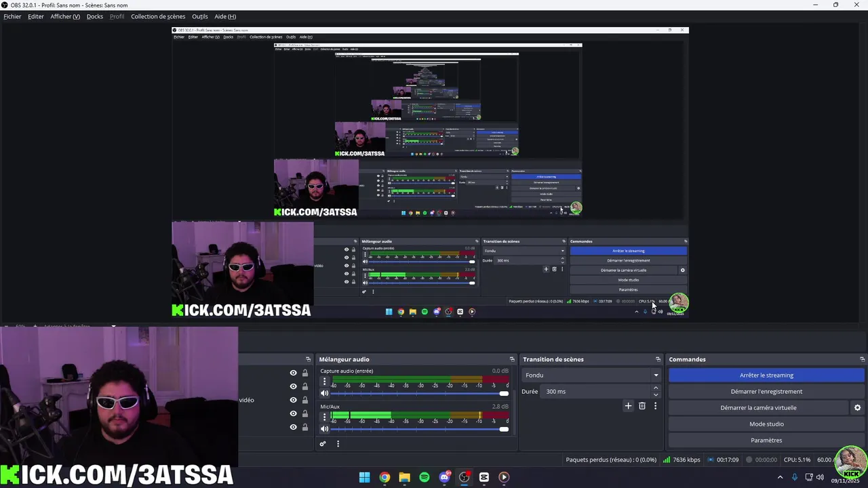Open virtual camera settings gear
This screenshot has width=868, height=488.
click(x=857, y=408)
